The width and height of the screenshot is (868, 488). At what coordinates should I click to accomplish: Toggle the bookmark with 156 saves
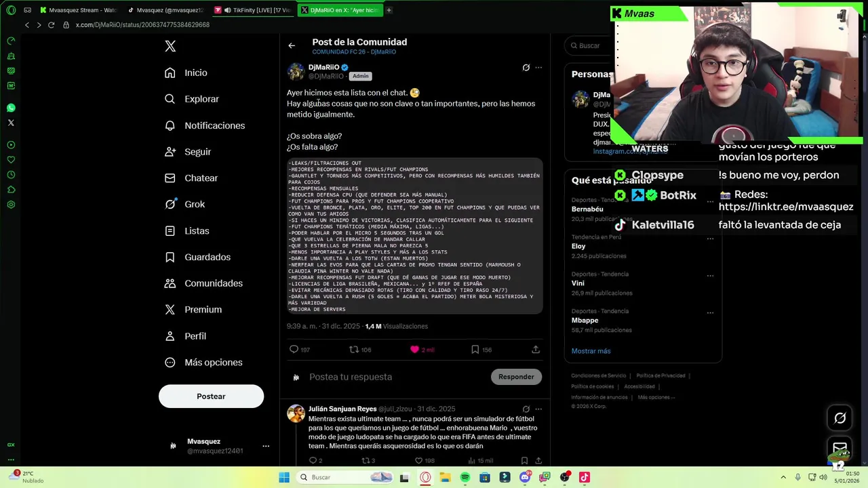tap(475, 350)
